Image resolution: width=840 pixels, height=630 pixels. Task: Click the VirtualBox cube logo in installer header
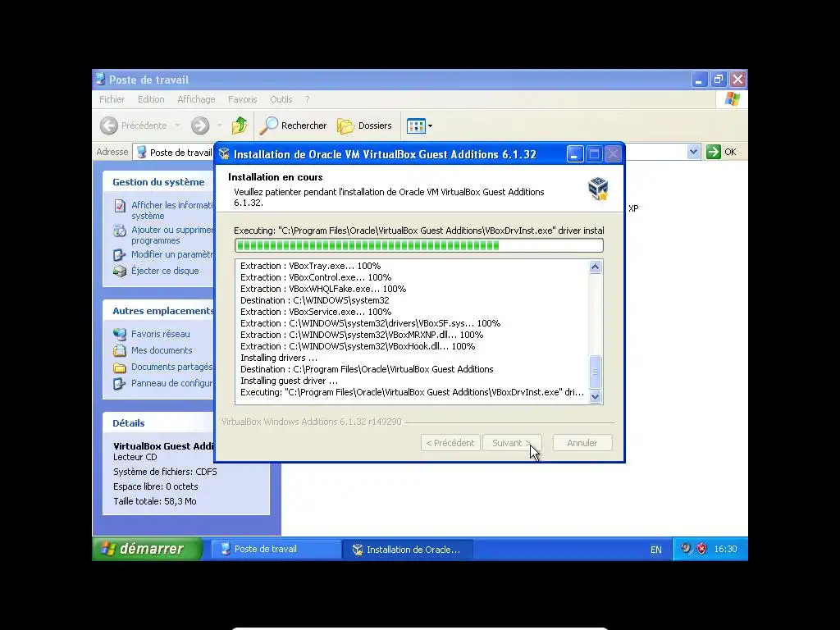pos(598,189)
